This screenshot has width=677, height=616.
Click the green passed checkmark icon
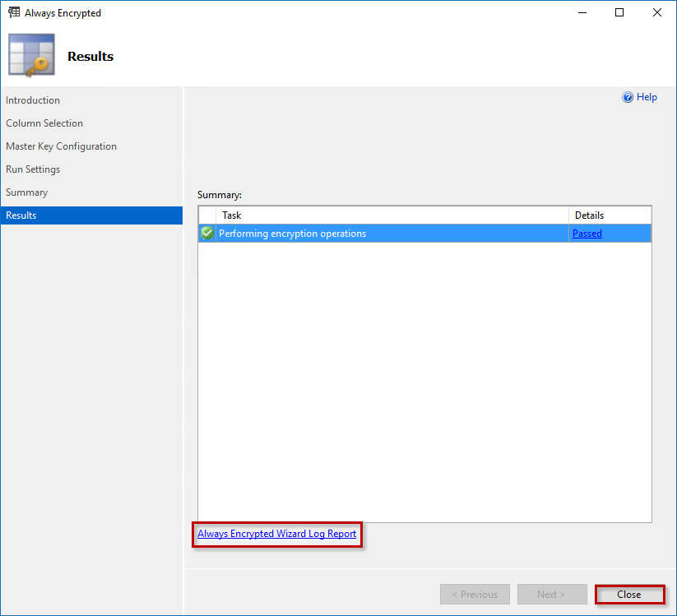[207, 233]
